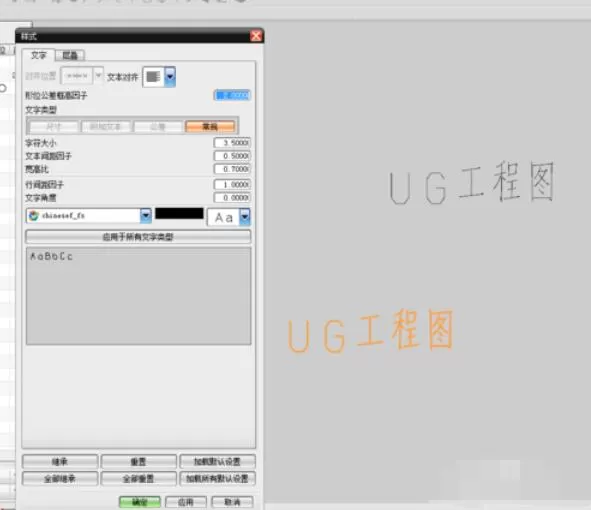Click the AaBbCc preview area
The height and width of the screenshot is (510, 591).
point(138,296)
